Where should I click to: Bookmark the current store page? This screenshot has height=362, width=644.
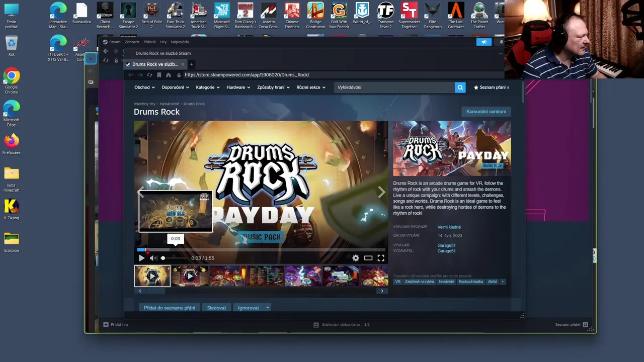pyautogui.click(x=159, y=75)
